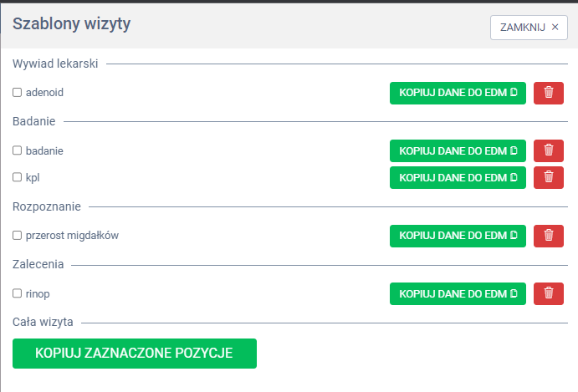Copy kpl template data to EDM
This screenshot has width=578, height=392.
point(458,177)
